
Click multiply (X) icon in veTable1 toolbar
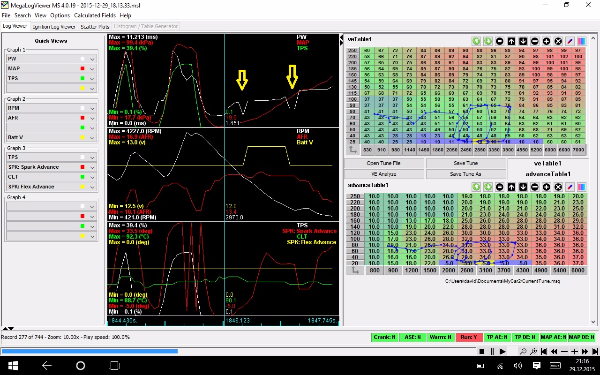[558, 41]
